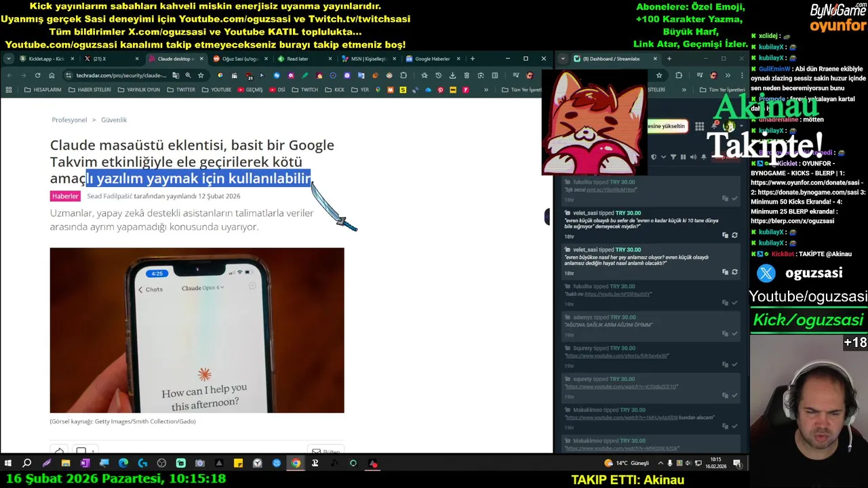868x488 pixels.
Task: Bookmark the Streamlabs page with star icon
Action: [x=659, y=75]
